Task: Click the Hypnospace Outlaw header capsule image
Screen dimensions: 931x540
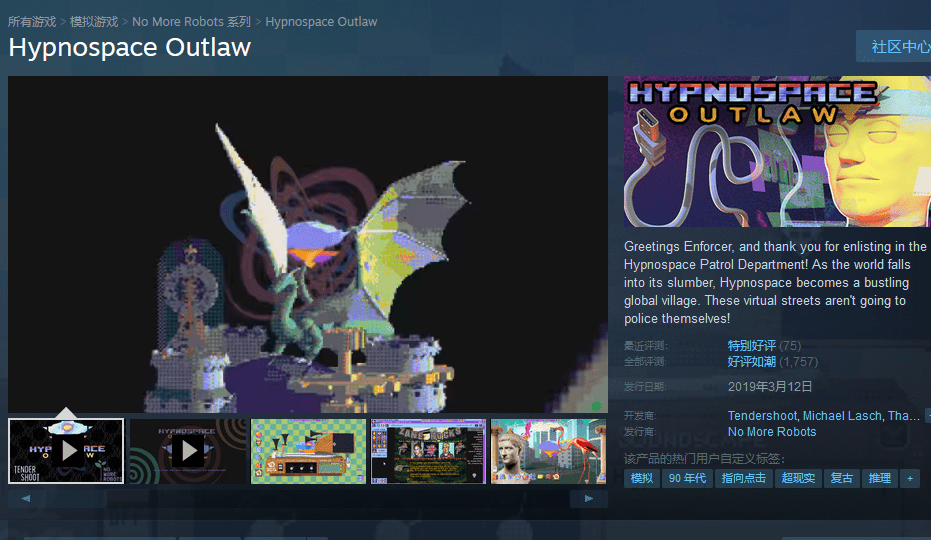Action: [x=776, y=151]
